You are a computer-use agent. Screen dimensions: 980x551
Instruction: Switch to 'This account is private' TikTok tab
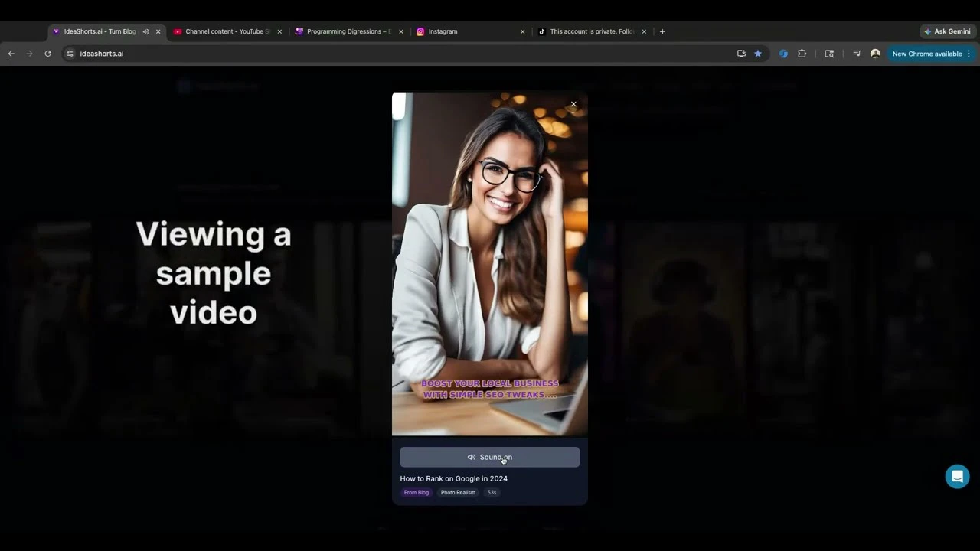click(x=592, y=31)
